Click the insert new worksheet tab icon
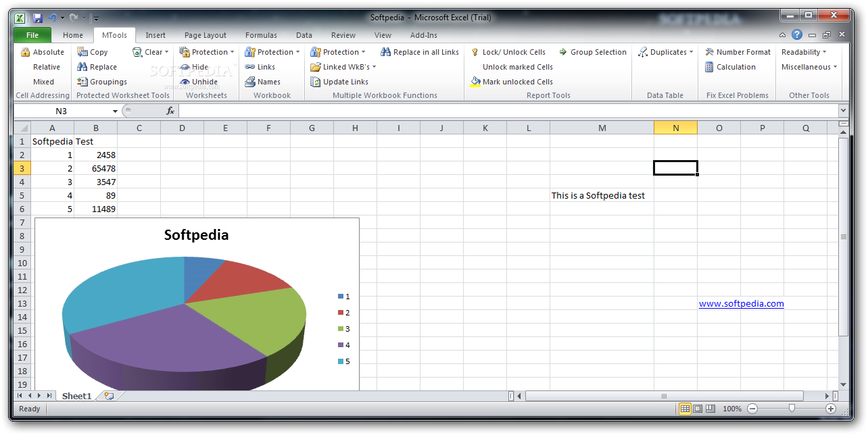The height and width of the screenshot is (435, 868). (x=109, y=396)
